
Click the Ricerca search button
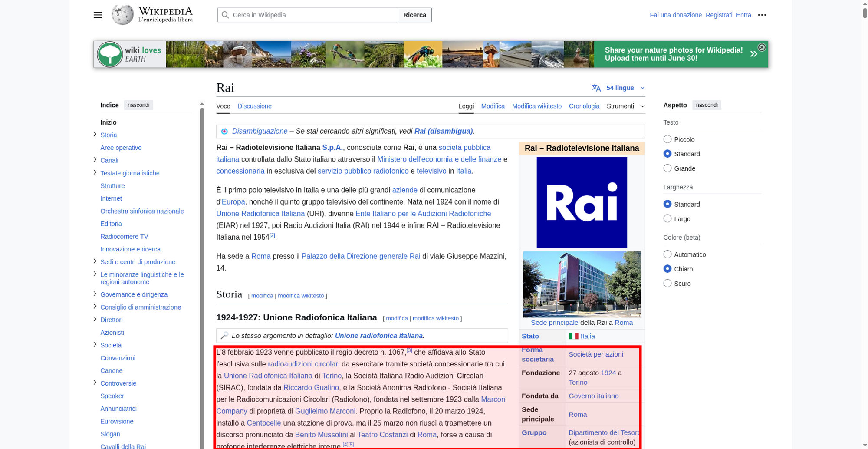click(414, 15)
